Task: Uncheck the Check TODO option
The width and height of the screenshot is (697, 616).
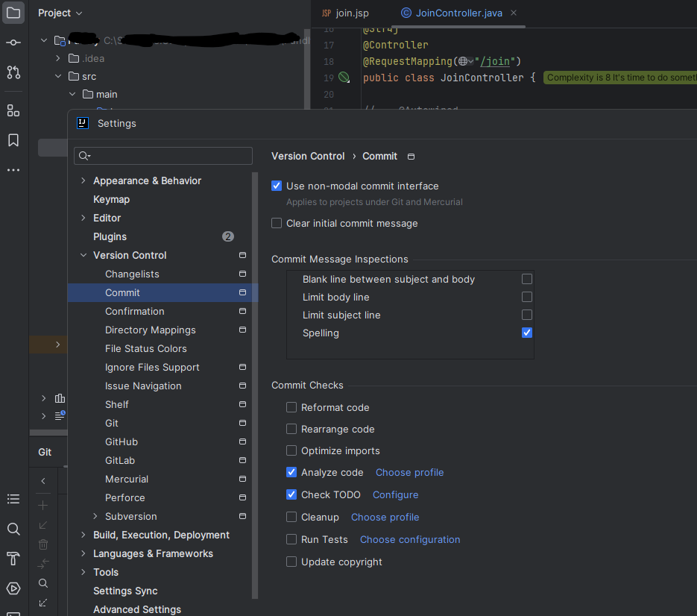Action: [x=291, y=494]
